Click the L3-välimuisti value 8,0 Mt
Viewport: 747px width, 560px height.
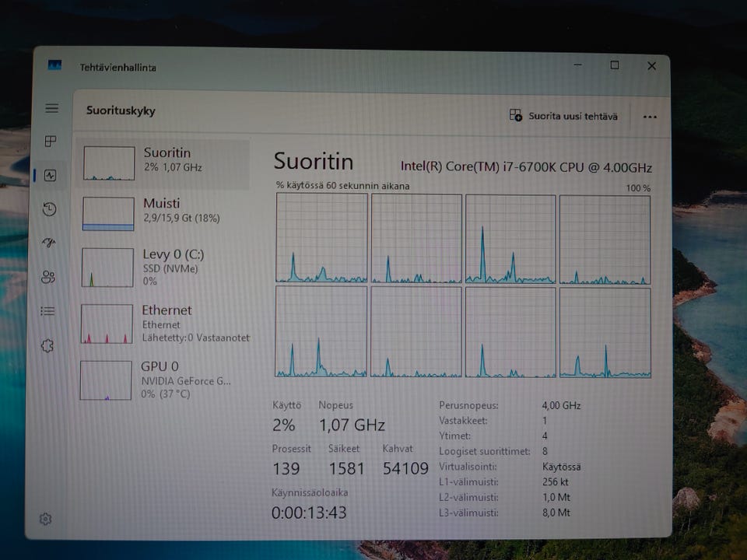coord(556,513)
